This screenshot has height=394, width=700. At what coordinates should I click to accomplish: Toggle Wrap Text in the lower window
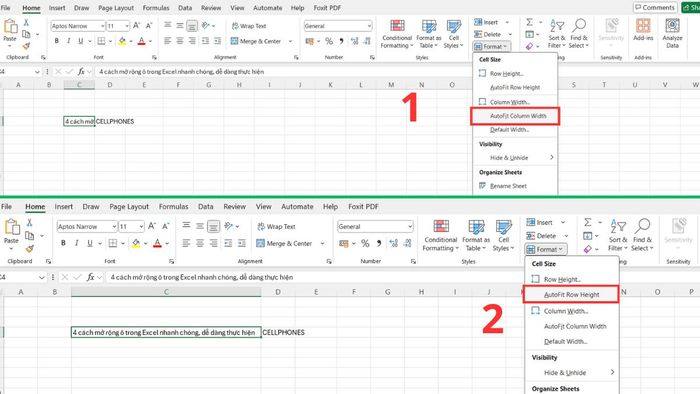276,227
